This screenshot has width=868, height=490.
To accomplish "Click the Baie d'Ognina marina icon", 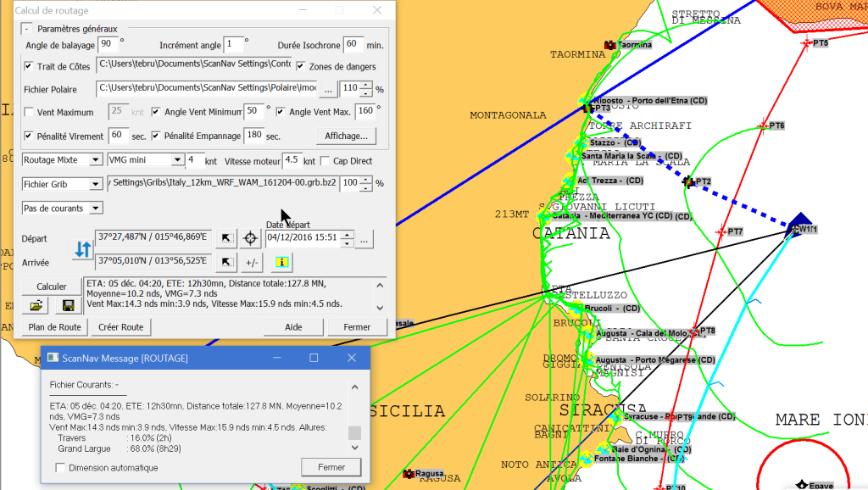I will pyautogui.click(x=604, y=449).
